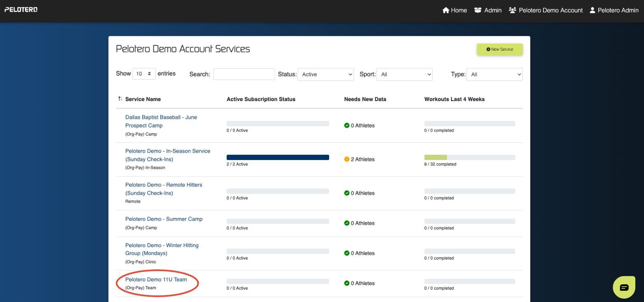Click the green check icon in Winter Hitting Group row
644x302 pixels.
tap(347, 253)
